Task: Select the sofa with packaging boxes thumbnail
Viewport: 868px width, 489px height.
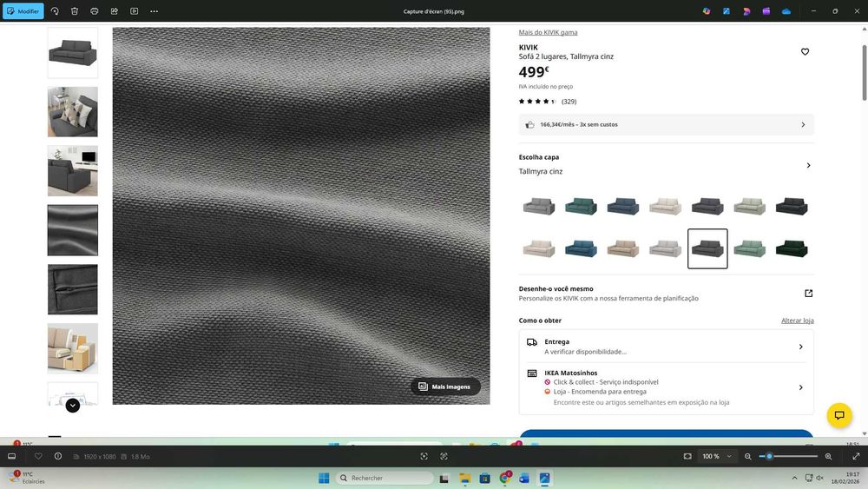Action: coord(73,349)
